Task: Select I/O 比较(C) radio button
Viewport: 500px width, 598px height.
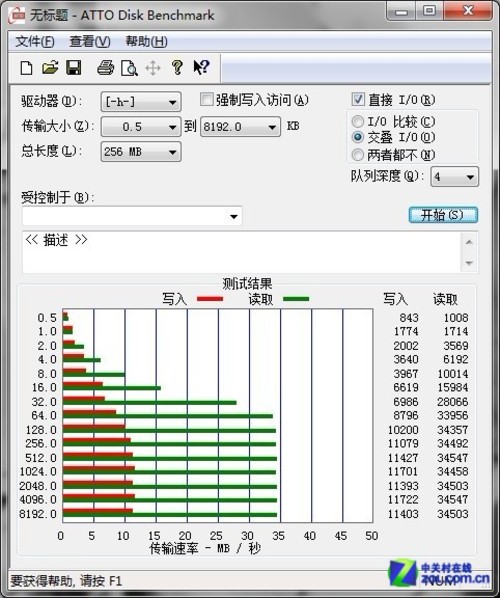Action: coord(357,122)
